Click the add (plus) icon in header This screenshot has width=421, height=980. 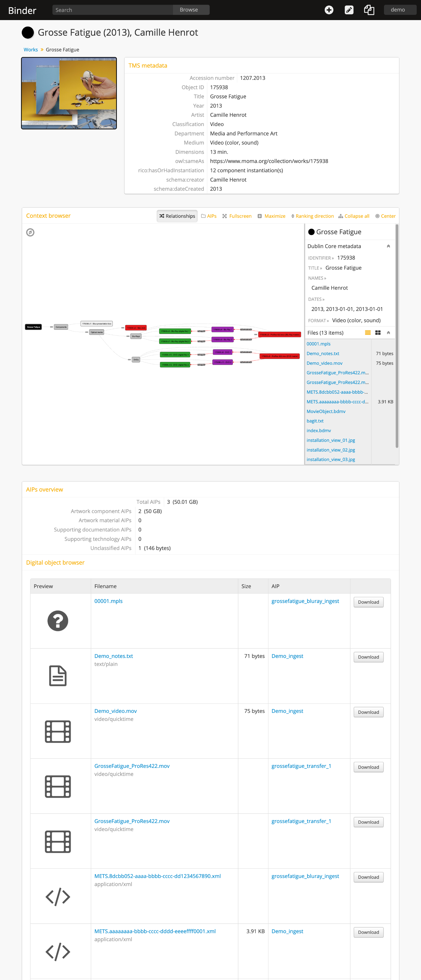pos(329,10)
